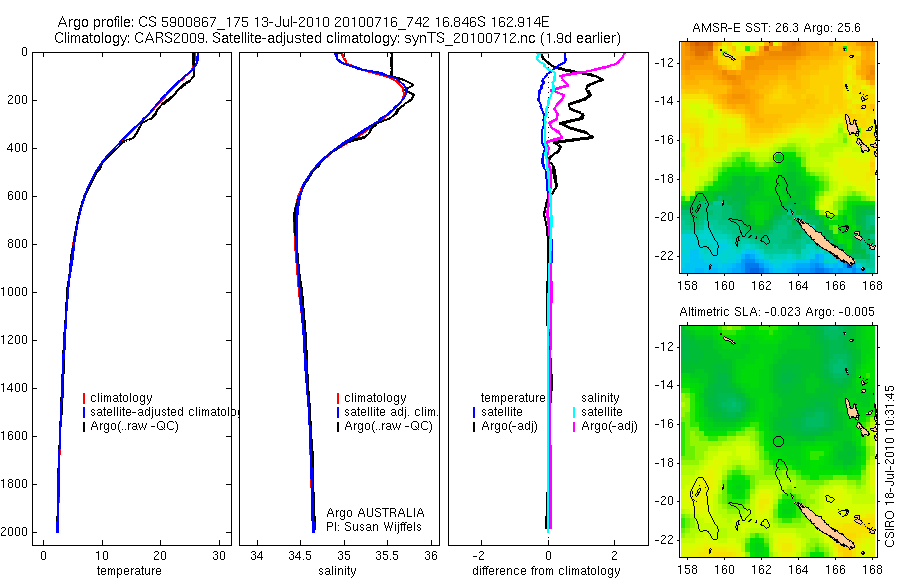Image resolution: width=900 pixels, height=580 pixels.
Task: Click the Argo float circle on SST map
Action: pyautogui.click(x=778, y=157)
